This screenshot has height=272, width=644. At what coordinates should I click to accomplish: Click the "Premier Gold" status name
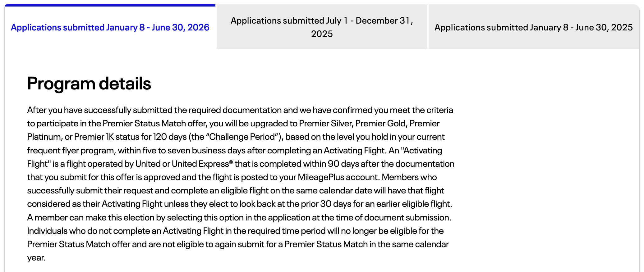[380, 124]
